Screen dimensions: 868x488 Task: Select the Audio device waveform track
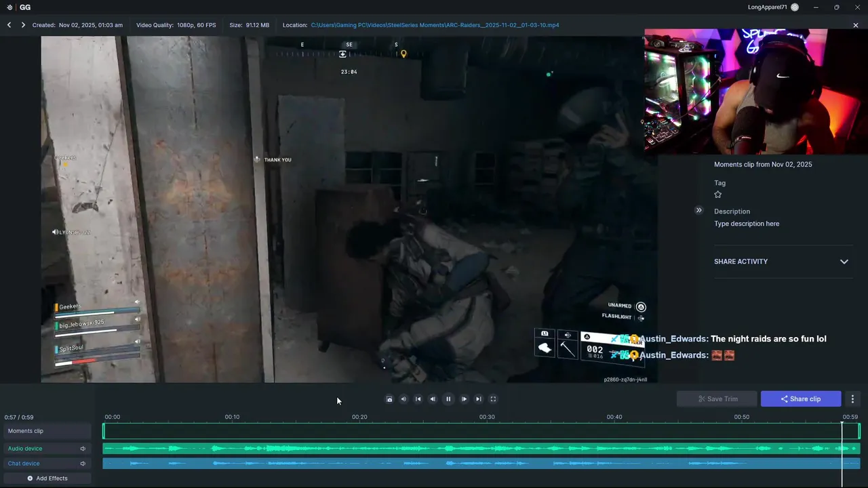[x=481, y=449]
